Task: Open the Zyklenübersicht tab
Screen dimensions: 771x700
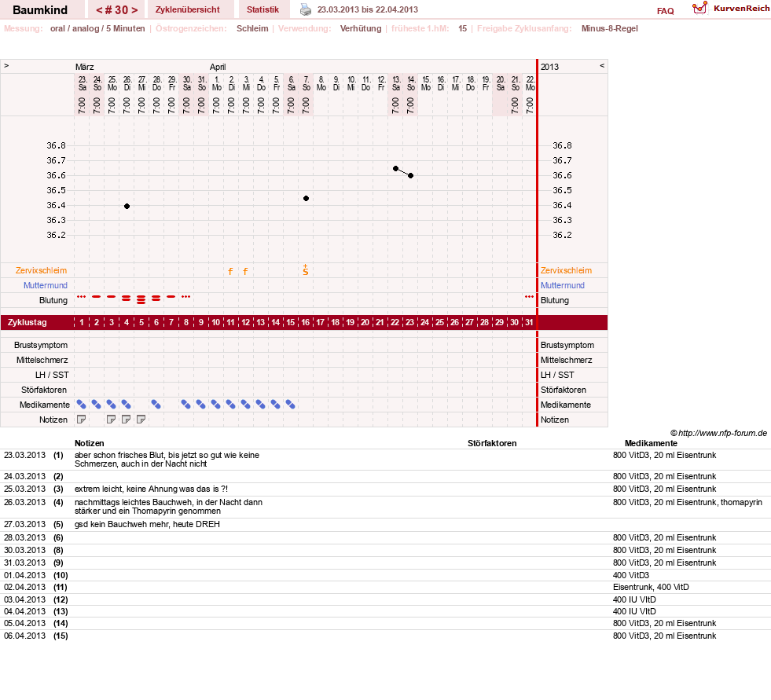Action: click(187, 9)
